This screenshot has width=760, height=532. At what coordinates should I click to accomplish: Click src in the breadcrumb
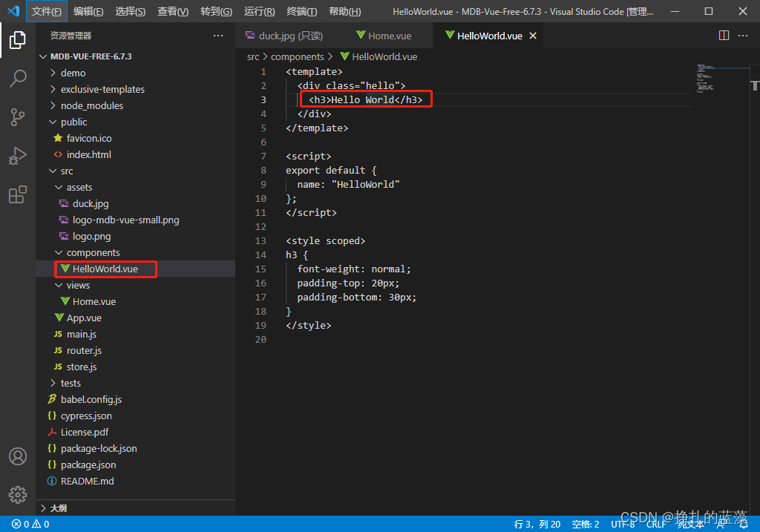pyautogui.click(x=253, y=56)
